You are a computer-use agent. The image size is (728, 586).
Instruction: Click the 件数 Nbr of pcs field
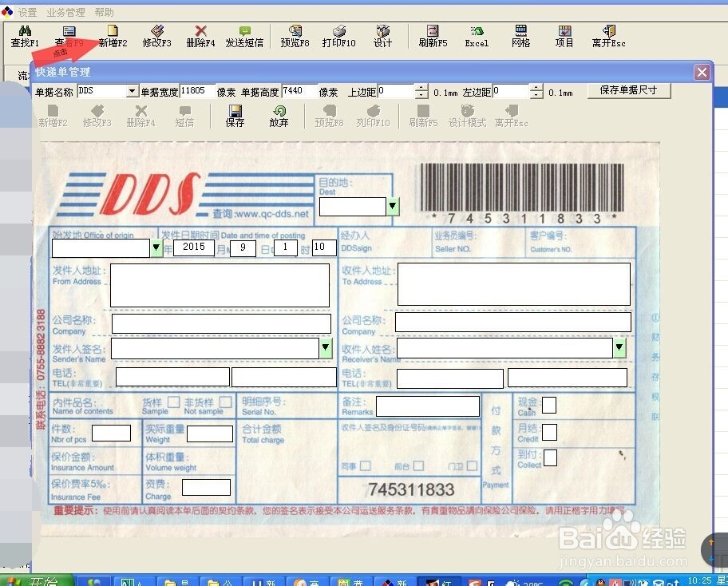click(112, 434)
